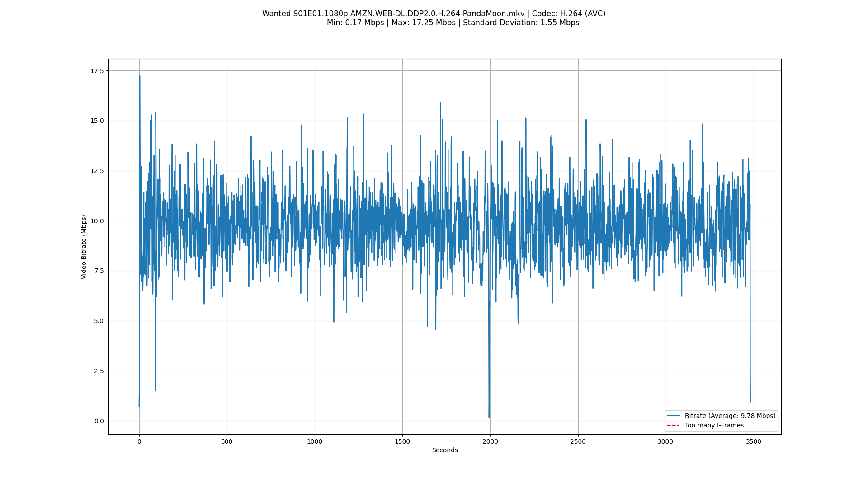Click the 3500 x-axis tick label

pyautogui.click(x=754, y=441)
